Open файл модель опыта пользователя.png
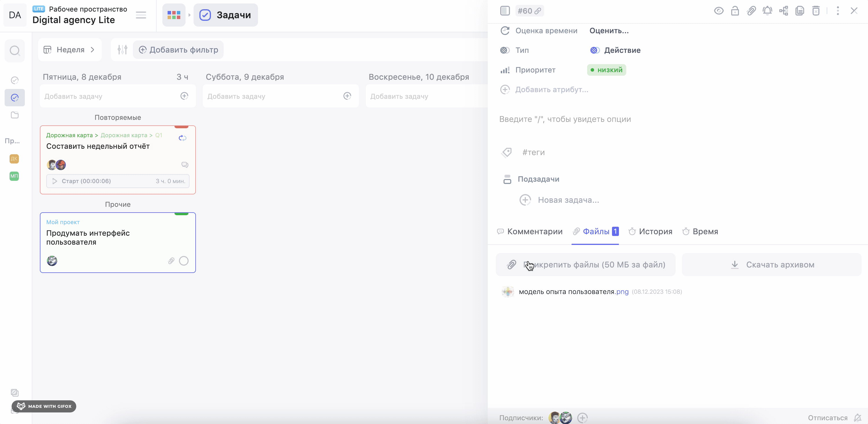This screenshot has width=868, height=424. coord(574,292)
